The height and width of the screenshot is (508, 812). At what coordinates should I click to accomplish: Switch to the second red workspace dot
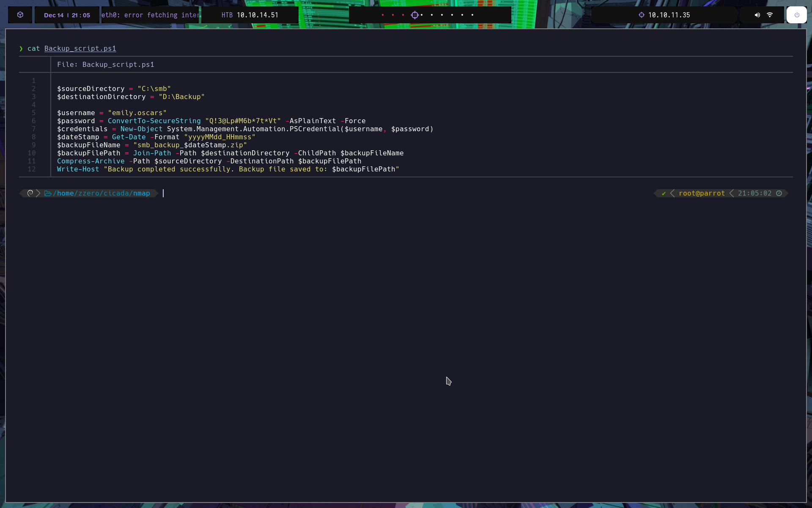(x=393, y=15)
